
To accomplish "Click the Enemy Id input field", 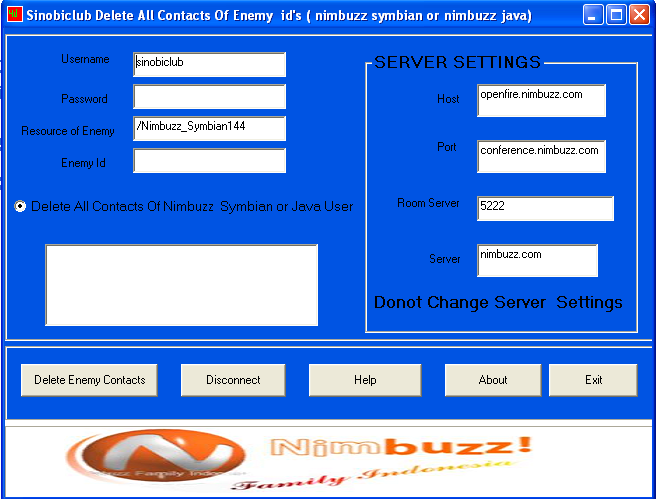I will (x=209, y=160).
